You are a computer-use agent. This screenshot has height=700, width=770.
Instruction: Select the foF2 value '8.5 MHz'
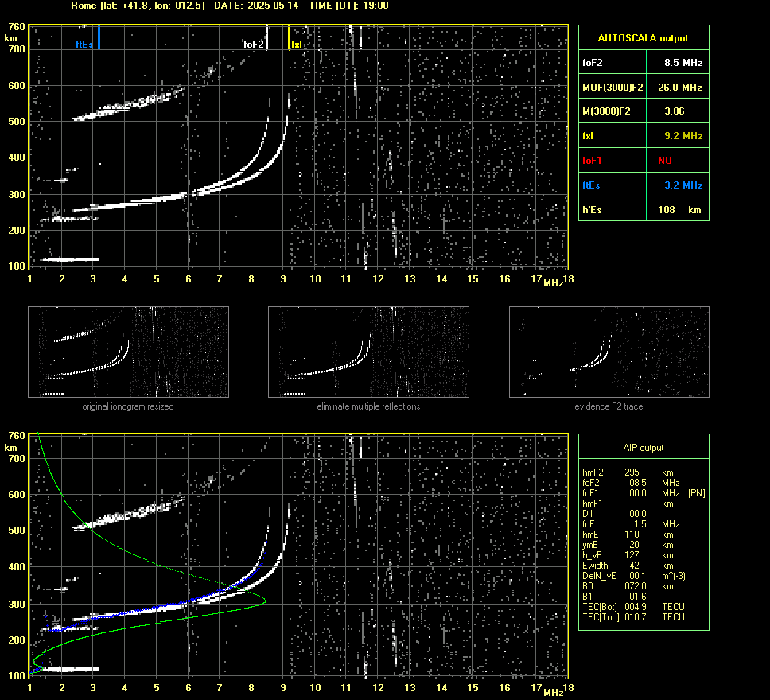point(683,62)
